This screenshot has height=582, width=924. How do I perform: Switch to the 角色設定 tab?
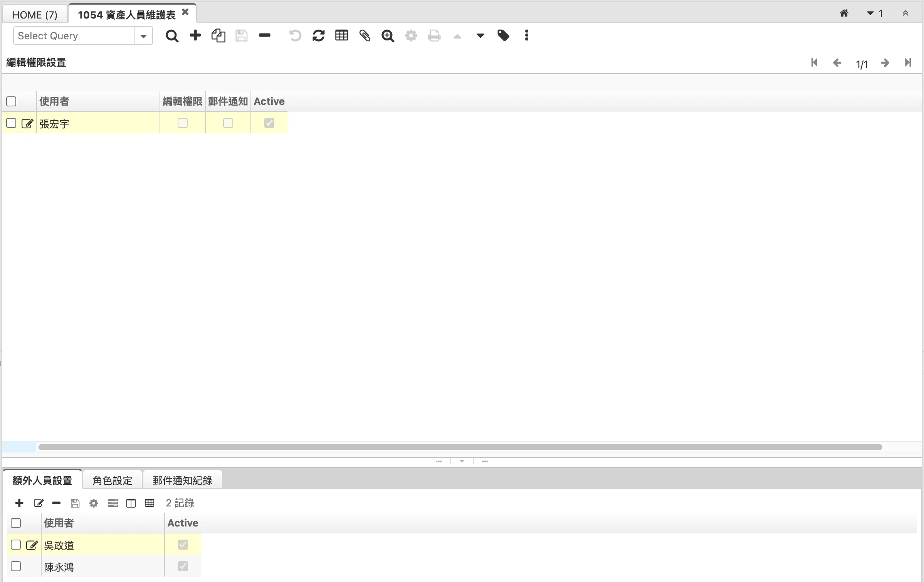click(x=112, y=480)
